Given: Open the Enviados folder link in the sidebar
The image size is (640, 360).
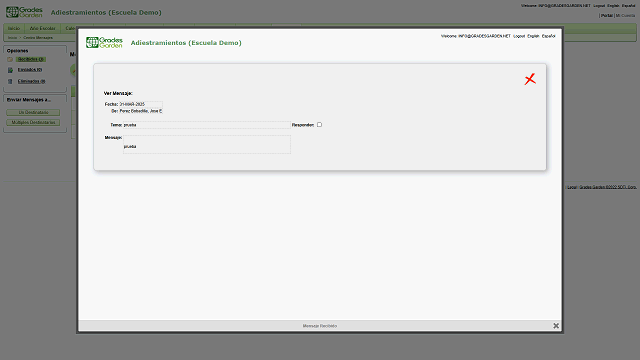Looking at the screenshot, I should click(x=30, y=70).
